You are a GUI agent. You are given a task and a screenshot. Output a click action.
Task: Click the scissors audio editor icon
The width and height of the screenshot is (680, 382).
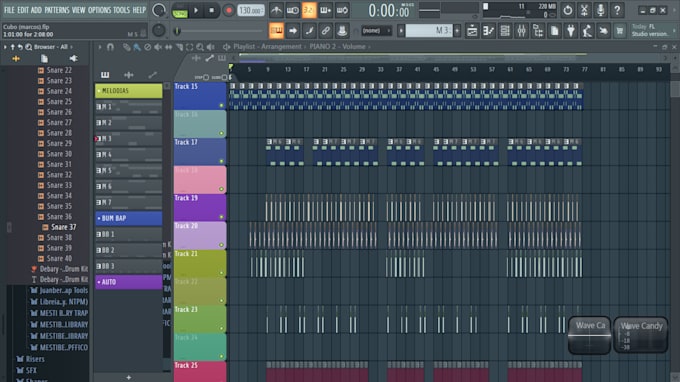(584, 10)
